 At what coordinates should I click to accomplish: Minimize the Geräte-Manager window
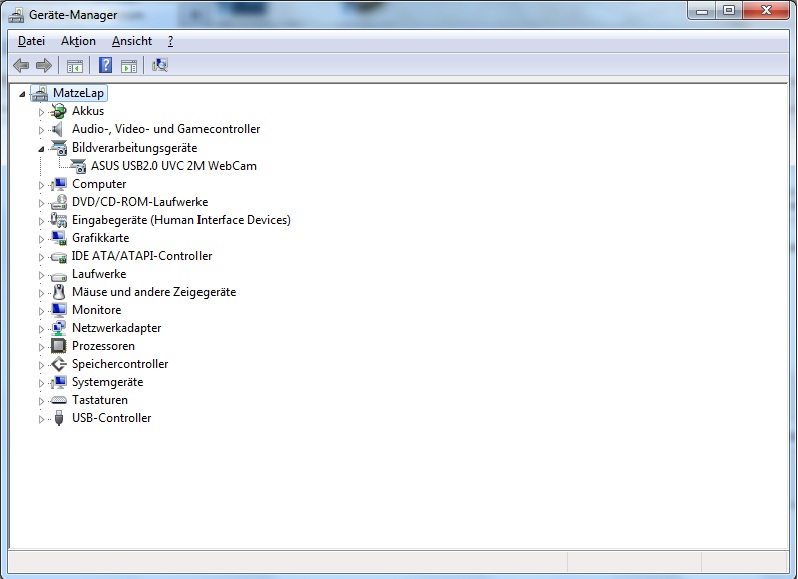click(702, 11)
